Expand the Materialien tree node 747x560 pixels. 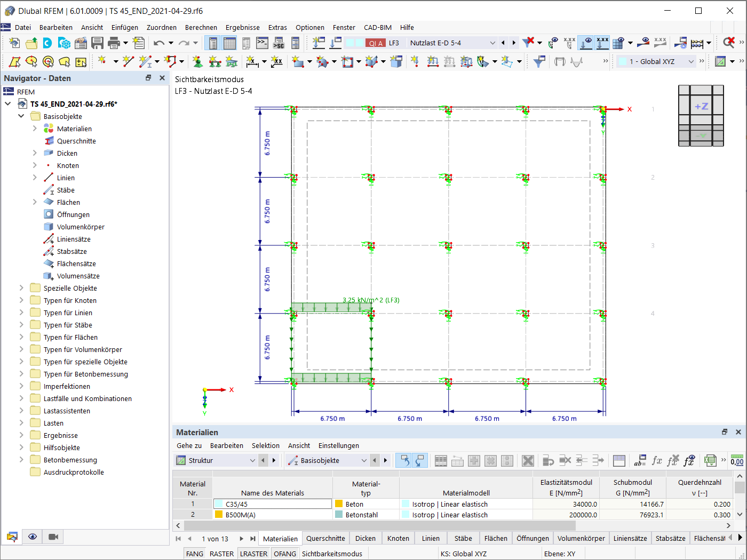click(x=35, y=129)
